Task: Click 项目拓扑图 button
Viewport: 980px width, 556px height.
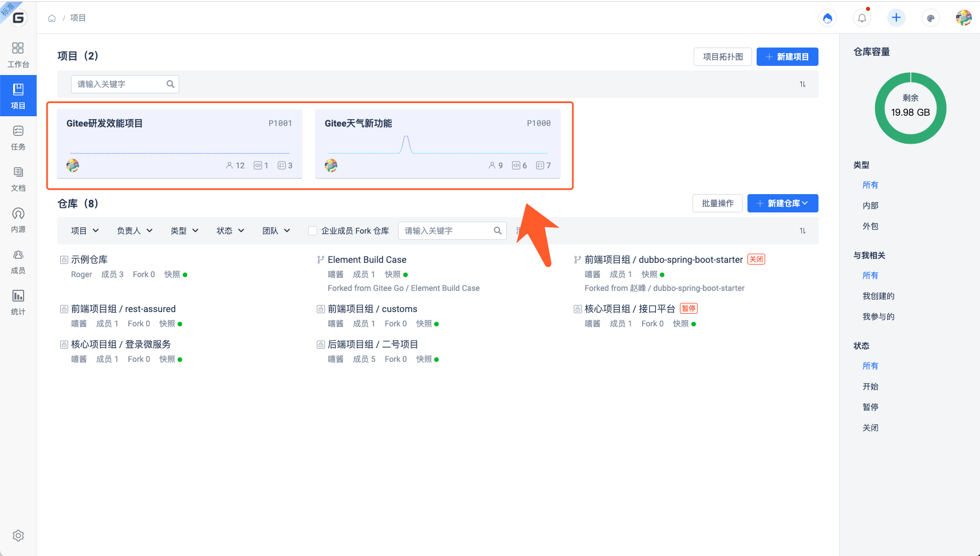Action: coord(723,57)
